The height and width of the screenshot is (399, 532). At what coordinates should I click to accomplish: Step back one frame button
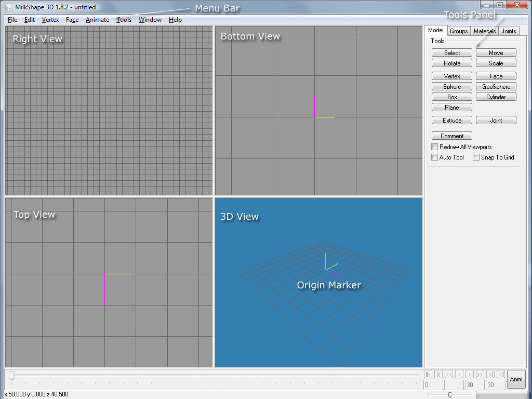(x=459, y=374)
